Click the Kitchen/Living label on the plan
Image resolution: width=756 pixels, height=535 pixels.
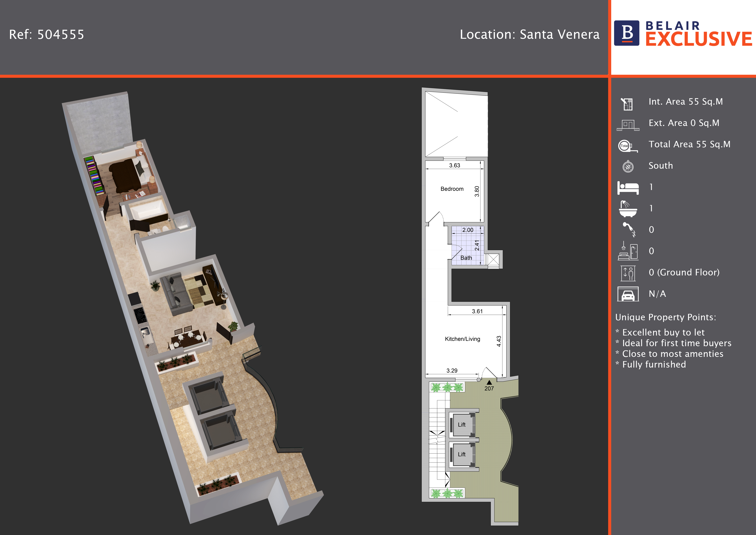[462, 339]
